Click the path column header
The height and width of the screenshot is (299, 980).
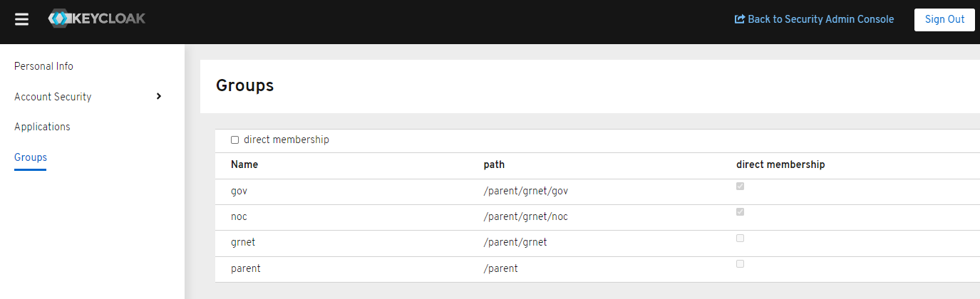494,164
